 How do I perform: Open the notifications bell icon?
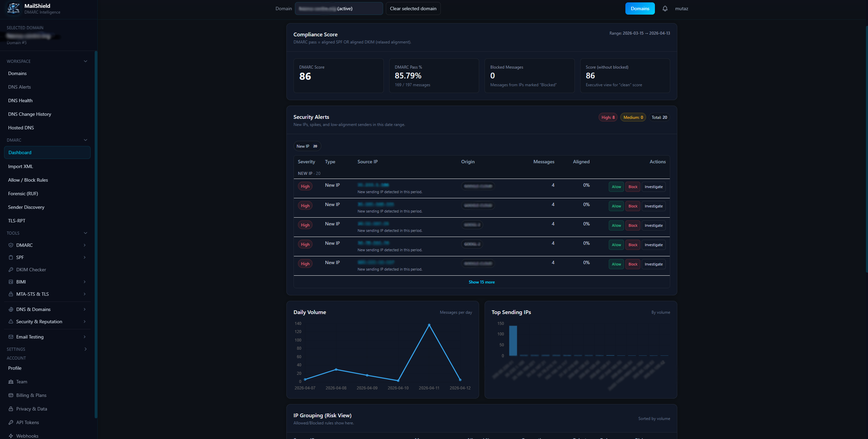(x=665, y=8)
